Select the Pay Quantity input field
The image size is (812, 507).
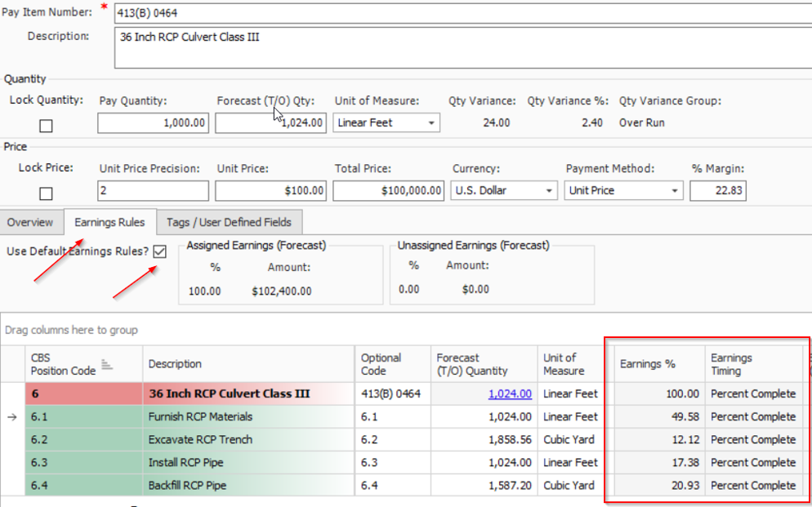coord(154,123)
